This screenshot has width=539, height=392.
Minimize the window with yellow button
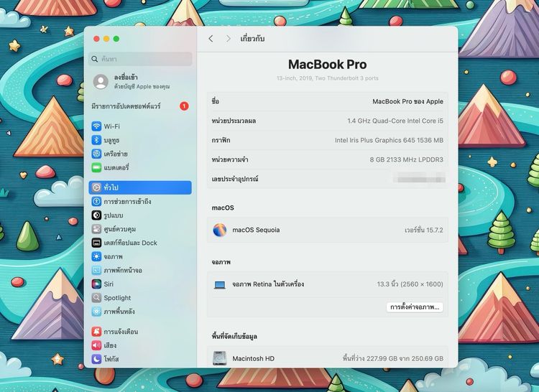point(106,39)
